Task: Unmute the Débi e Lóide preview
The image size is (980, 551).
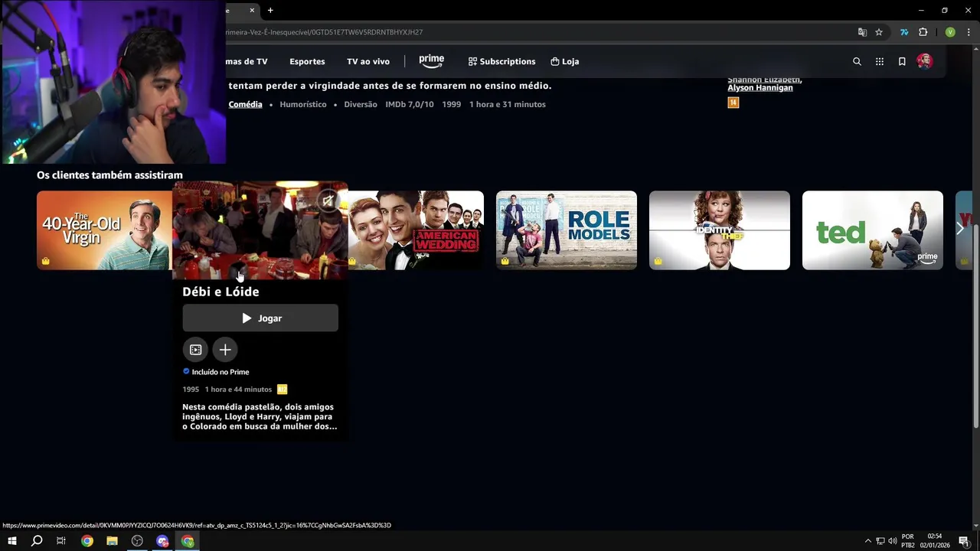Action: (x=328, y=201)
